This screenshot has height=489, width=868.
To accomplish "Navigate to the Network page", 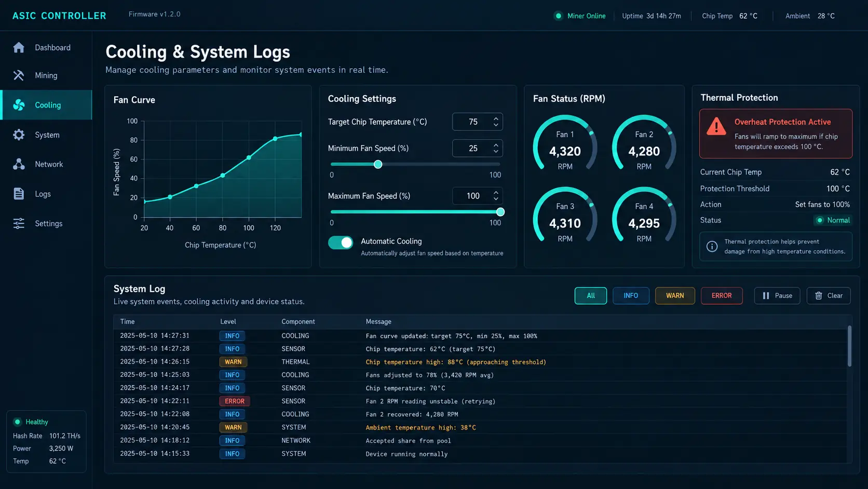I will 46,164.
